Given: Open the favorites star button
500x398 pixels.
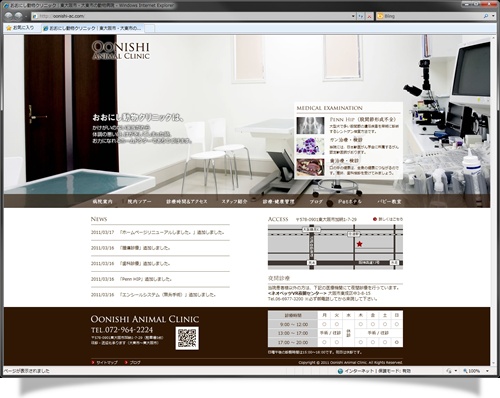Looking at the screenshot, I should tap(20, 28).
